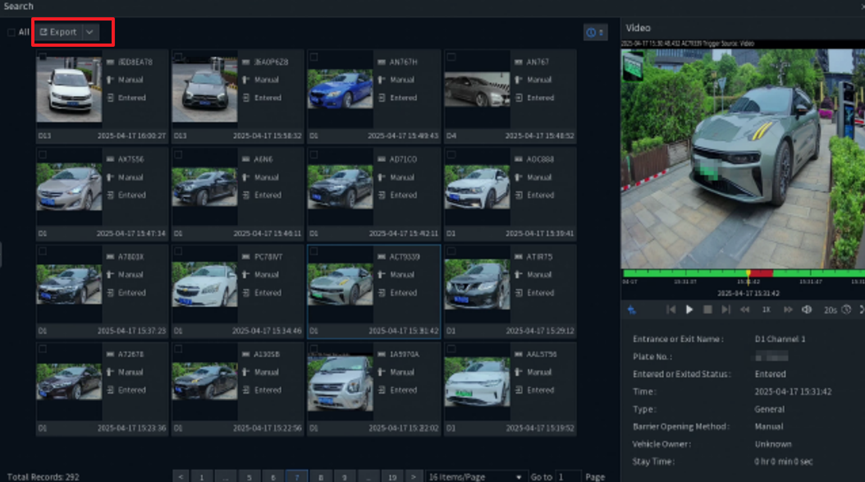Toggle the video sound speaker icon
Image resolution: width=865 pixels, height=482 pixels.
807,310
